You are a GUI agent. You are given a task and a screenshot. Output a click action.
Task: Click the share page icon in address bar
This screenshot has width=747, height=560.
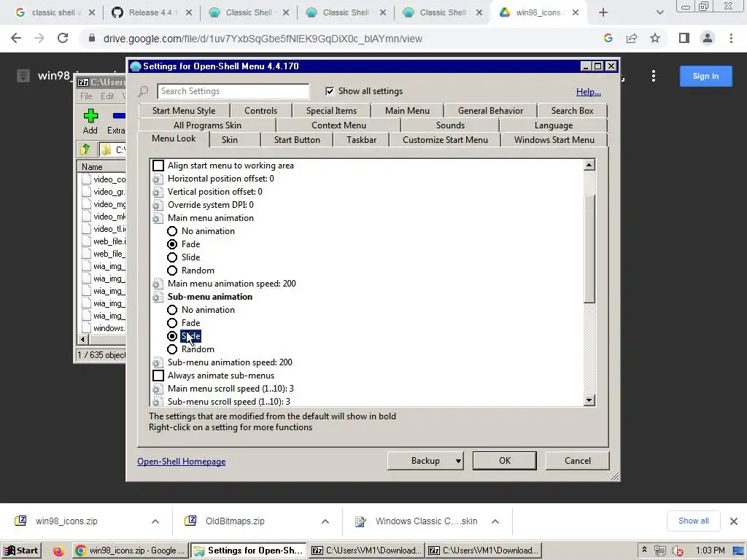point(632,38)
